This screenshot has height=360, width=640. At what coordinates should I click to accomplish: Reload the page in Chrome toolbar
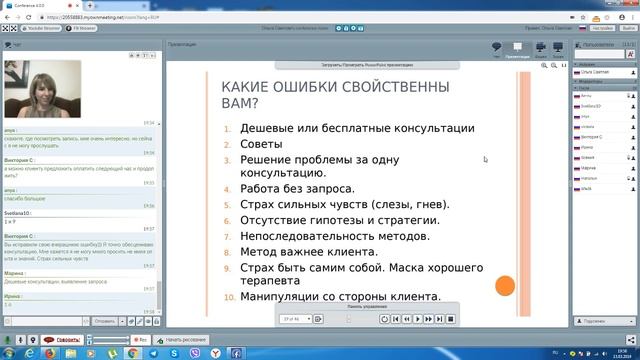(x=29, y=17)
